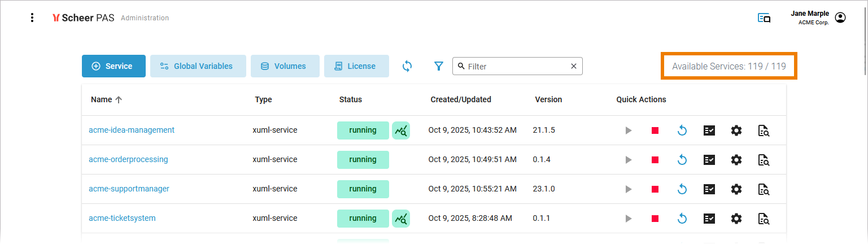Viewport: 868px width, 244px height.
Task: Open Jane Marple user profile menu
Action: click(x=840, y=18)
